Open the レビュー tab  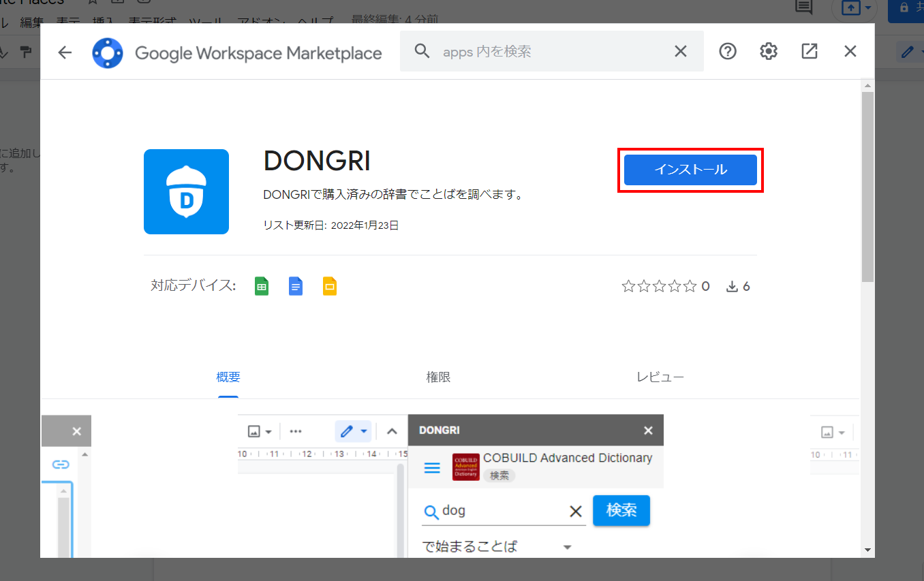(660, 377)
